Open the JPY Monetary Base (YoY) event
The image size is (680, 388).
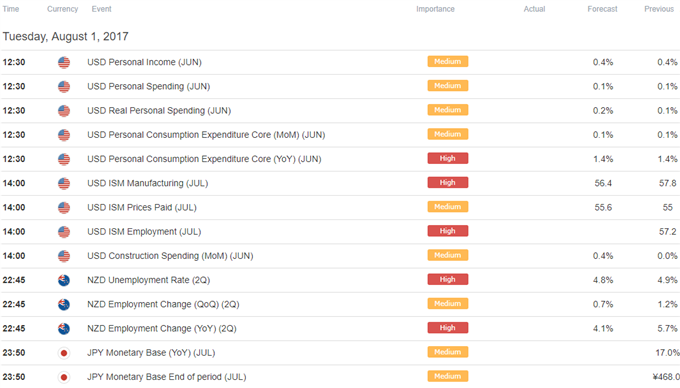pyautogui.click(x=151, y=353)
